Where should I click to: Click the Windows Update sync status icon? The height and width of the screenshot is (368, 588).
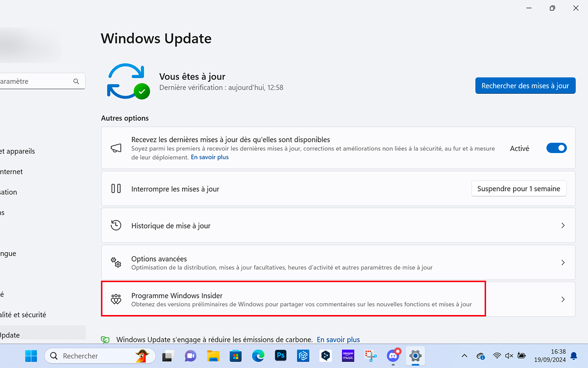tap(128, 81)
